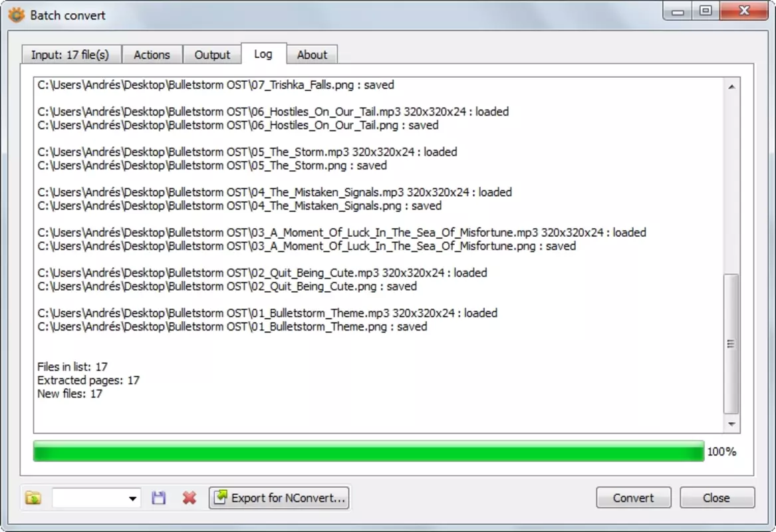Show the About tab
This screenshot has width=776, height=532.
click(x=312, y=55)
